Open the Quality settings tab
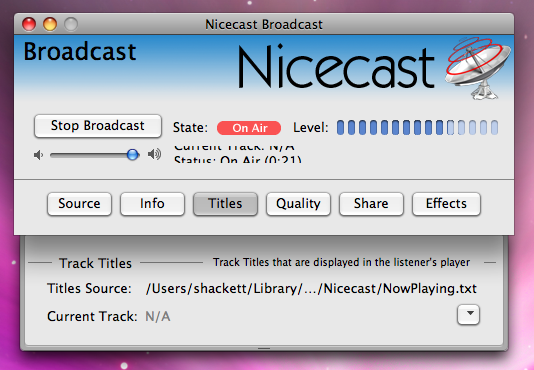Image resolution: width=534 pixels, height=370 pixels. pos(298,204)
